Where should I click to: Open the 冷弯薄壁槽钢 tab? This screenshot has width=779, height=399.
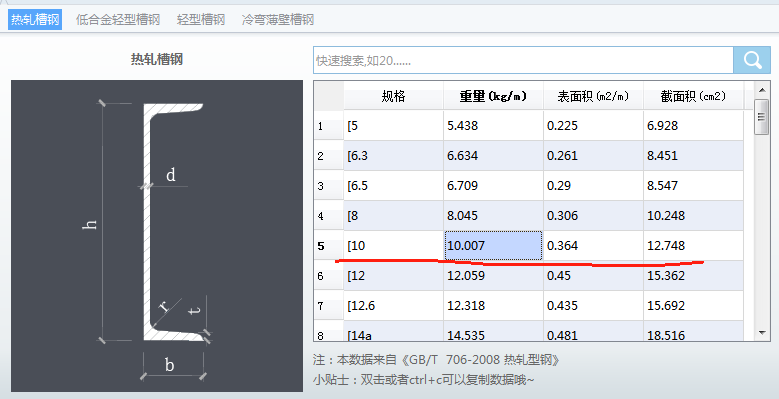point(278,20)
